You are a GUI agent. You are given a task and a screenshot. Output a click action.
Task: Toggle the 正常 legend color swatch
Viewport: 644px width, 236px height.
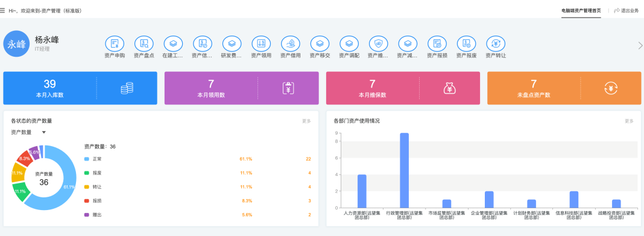[x=86, y=159]
